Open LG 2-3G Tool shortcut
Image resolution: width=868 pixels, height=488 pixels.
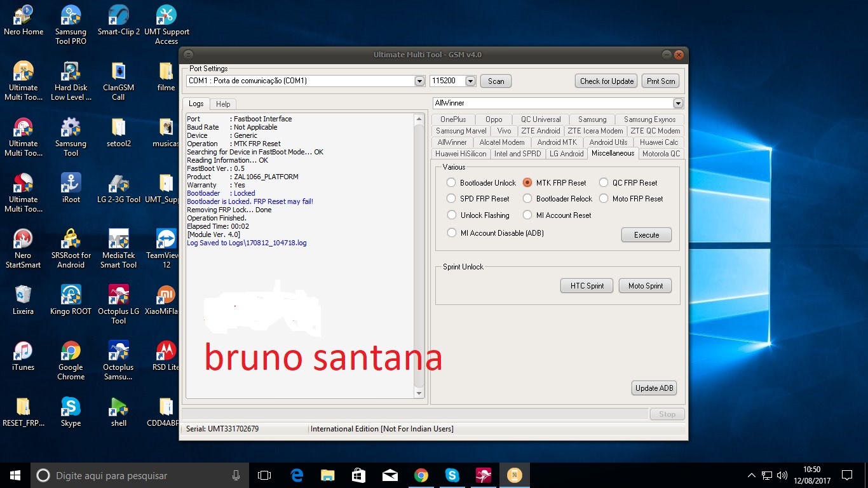[119, 188]
